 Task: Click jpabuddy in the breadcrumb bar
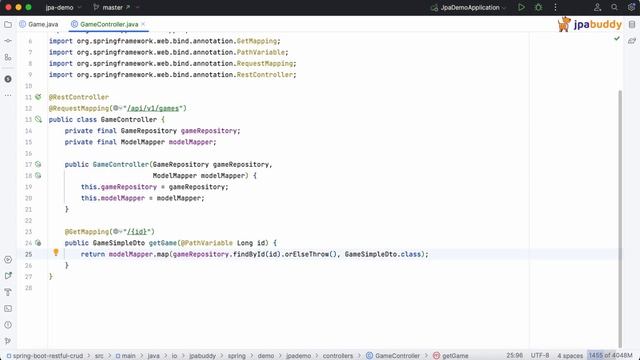click(202, 356)
